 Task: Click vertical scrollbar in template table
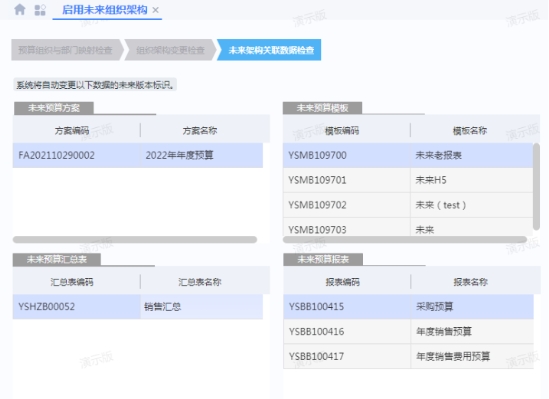(x=536, y=186)
